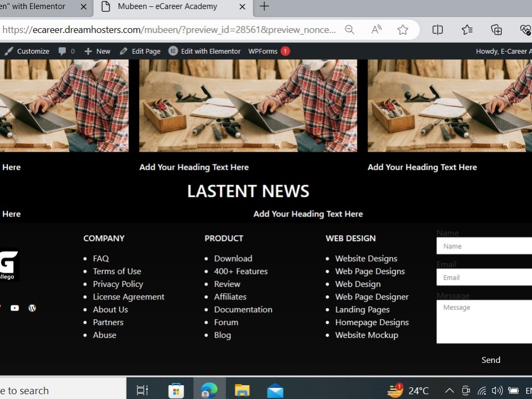Open the 400+ Features link
The height and width of the screenshot is (399, 532).
click(x=241, y=271)
